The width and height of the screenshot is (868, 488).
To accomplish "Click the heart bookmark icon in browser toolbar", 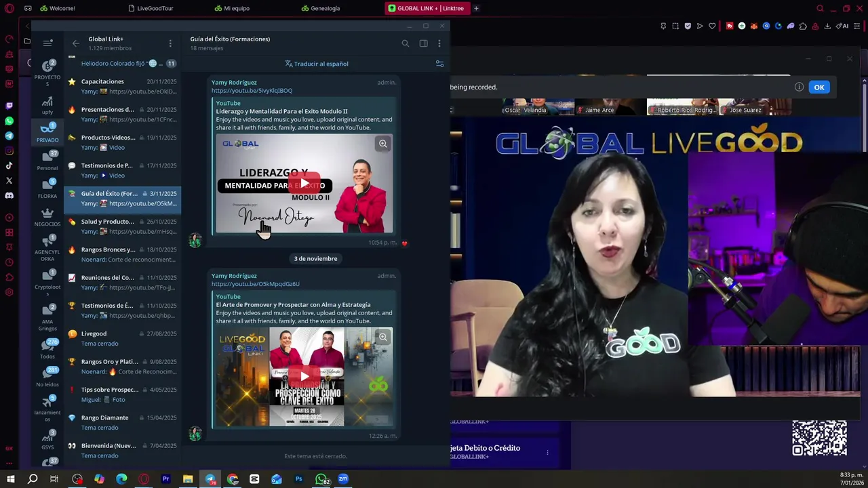I will click(x=712, y=26).
